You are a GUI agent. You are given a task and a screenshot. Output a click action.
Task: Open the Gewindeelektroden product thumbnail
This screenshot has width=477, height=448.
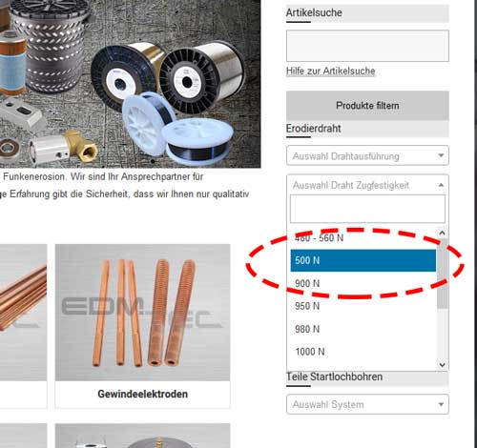point(142,313)
